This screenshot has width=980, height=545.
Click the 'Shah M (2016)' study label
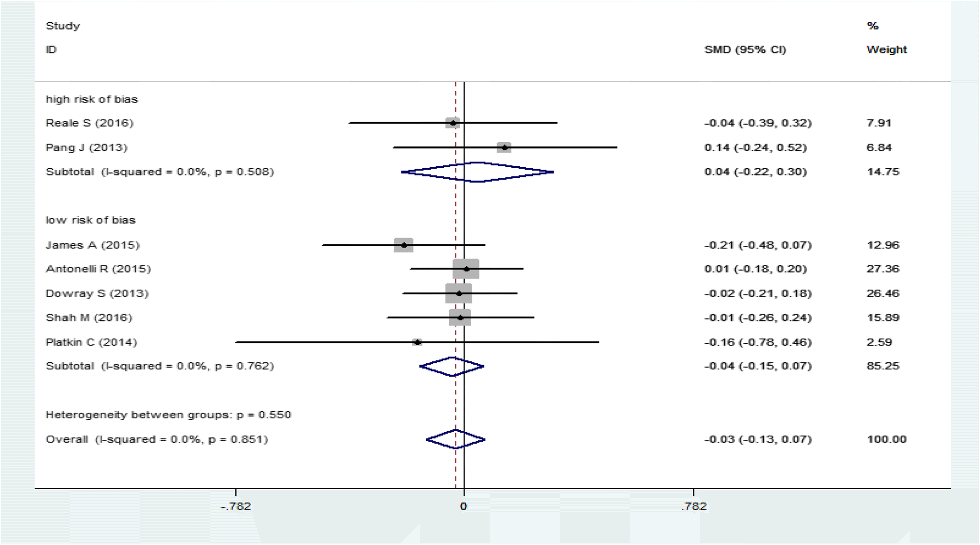(89, 318)
